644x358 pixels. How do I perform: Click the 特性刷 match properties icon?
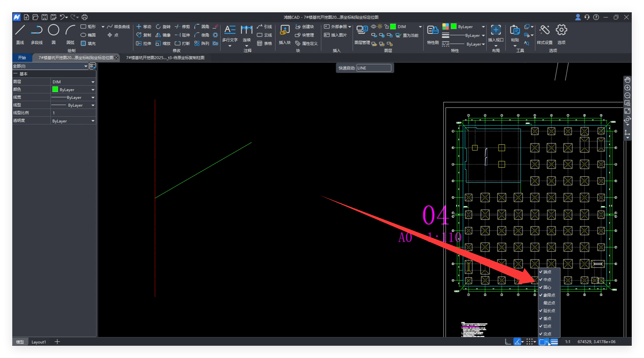tap(433, 30)
